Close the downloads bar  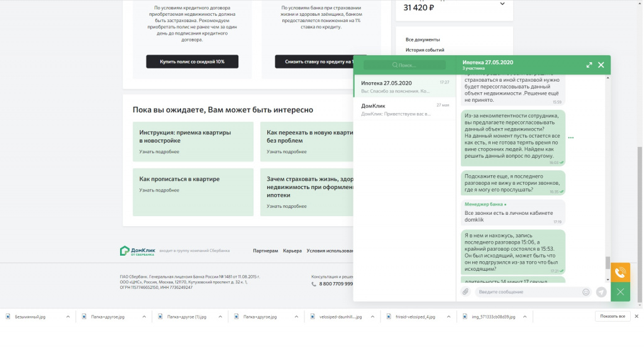click(x=636, y=316)
